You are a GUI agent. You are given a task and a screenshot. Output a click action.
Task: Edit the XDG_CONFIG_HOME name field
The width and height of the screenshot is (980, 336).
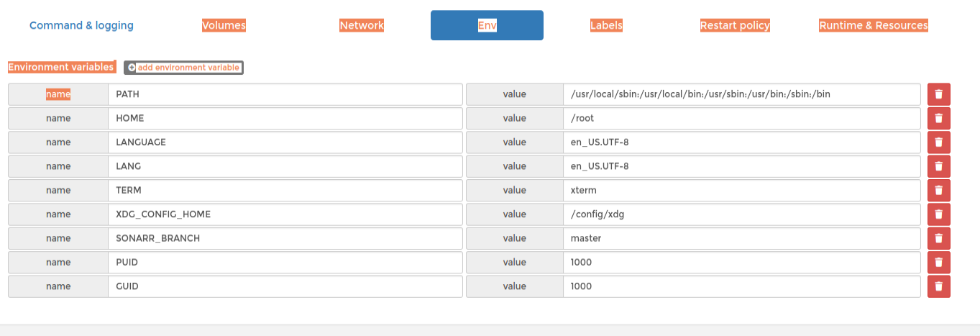pyautogui.click(x=285, y=214)
